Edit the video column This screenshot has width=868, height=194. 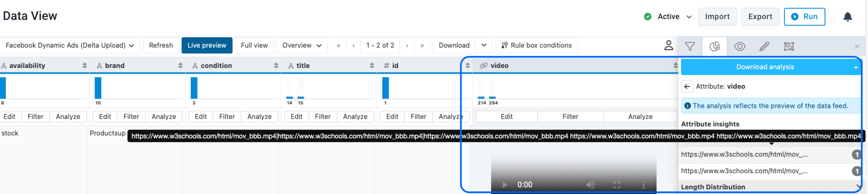tap(507, 117)
